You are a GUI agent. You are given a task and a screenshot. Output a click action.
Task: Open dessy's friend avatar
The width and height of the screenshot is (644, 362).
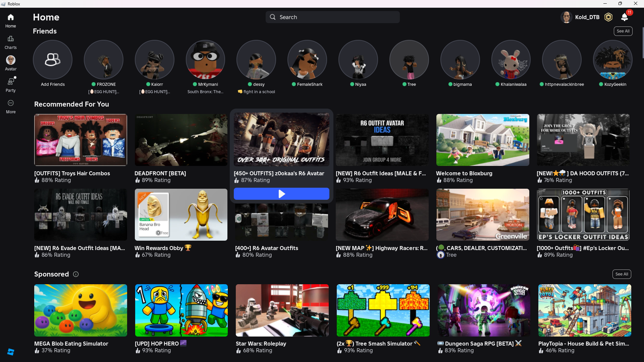pos(256,60)
